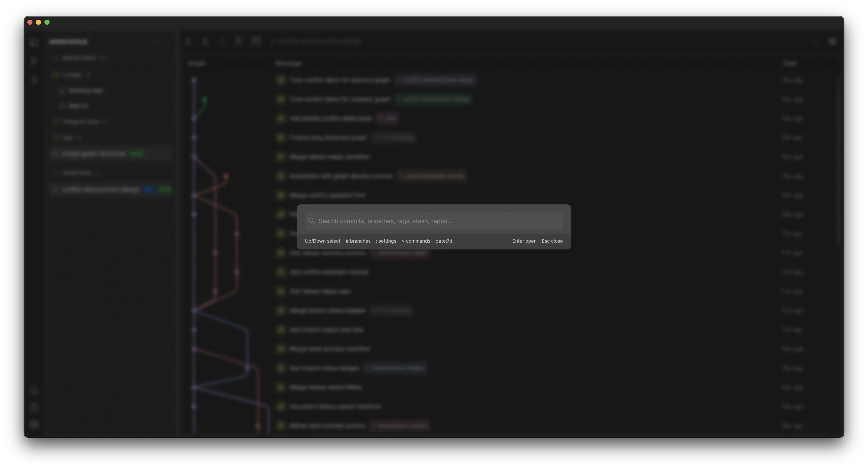The width and height of the screenshot is (868, 469).
Task: Click the 'date:7d' filter hint
Action: (x=444, y=241)
